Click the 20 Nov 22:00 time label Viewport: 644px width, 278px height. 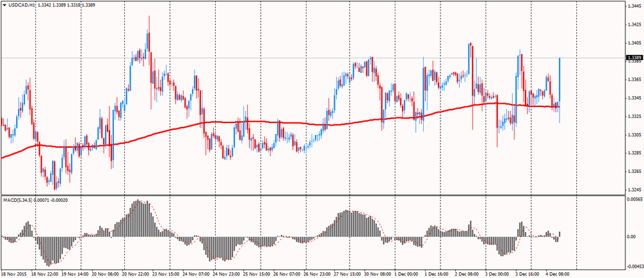pos(135,273)
